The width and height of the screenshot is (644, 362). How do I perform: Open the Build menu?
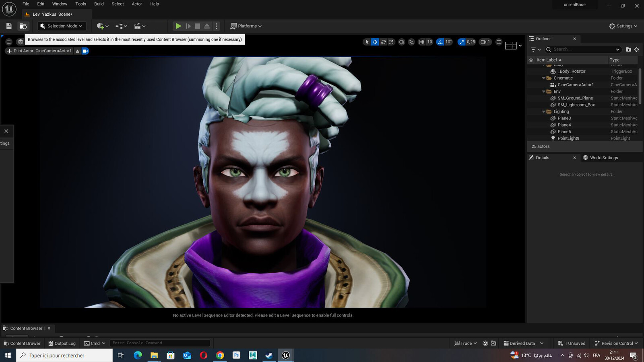pos(99,4)
